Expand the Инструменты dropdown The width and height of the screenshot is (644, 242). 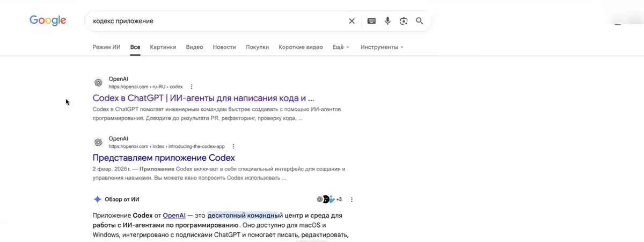[382, 47]
